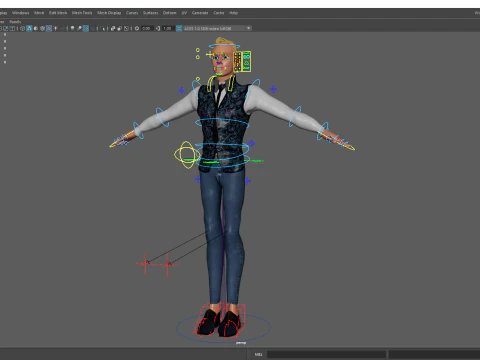Open the Surfaces menu
The image size is (480, 360).
click(x=150, y=13)
